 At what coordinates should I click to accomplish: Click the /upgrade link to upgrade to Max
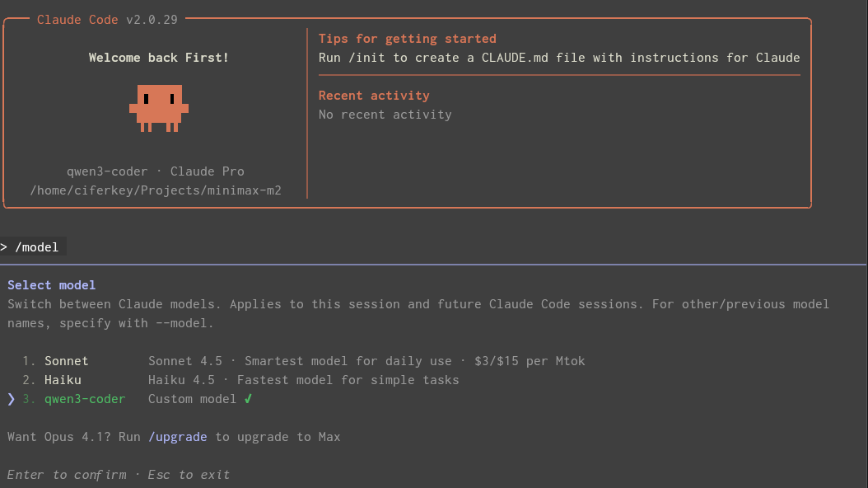click(x=178, y=436)
